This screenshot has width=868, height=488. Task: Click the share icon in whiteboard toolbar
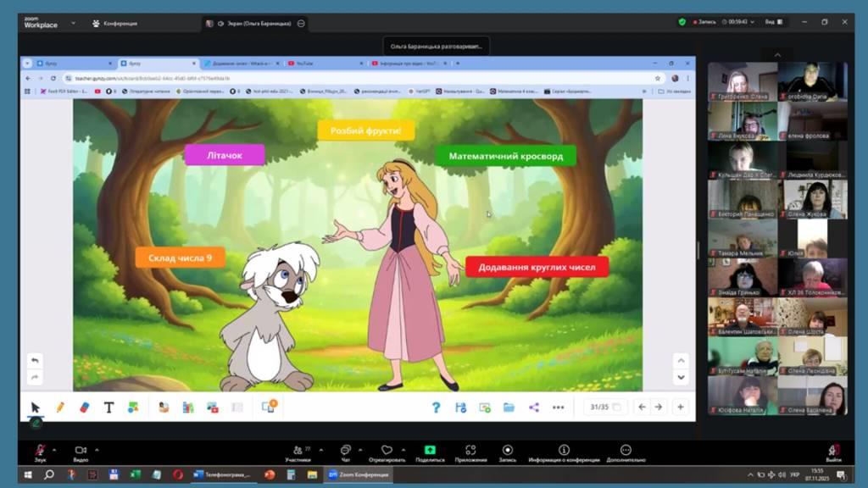coord(534,408)
